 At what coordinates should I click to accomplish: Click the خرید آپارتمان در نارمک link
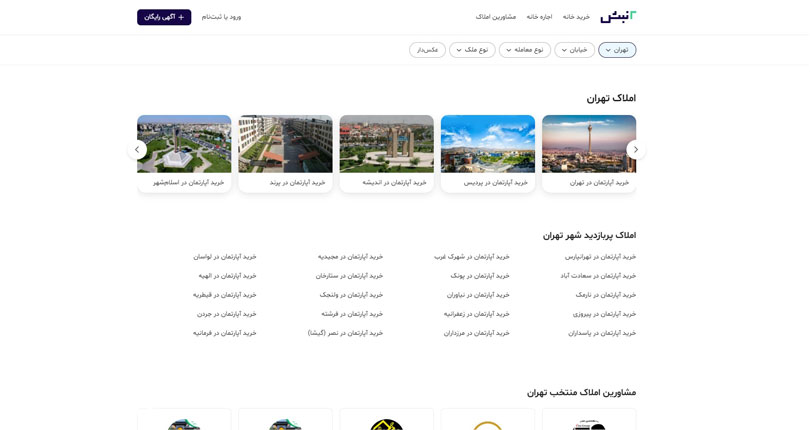click(606, 295)
